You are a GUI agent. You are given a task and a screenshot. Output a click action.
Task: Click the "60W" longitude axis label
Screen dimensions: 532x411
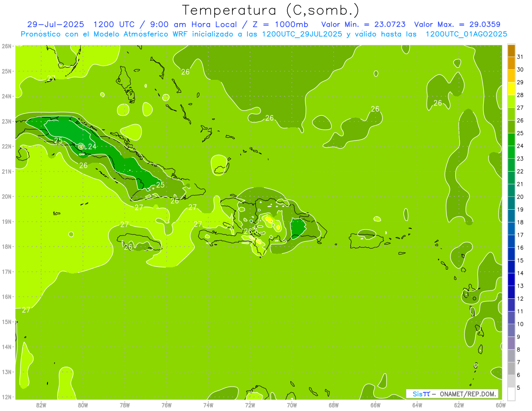(501, 405)
